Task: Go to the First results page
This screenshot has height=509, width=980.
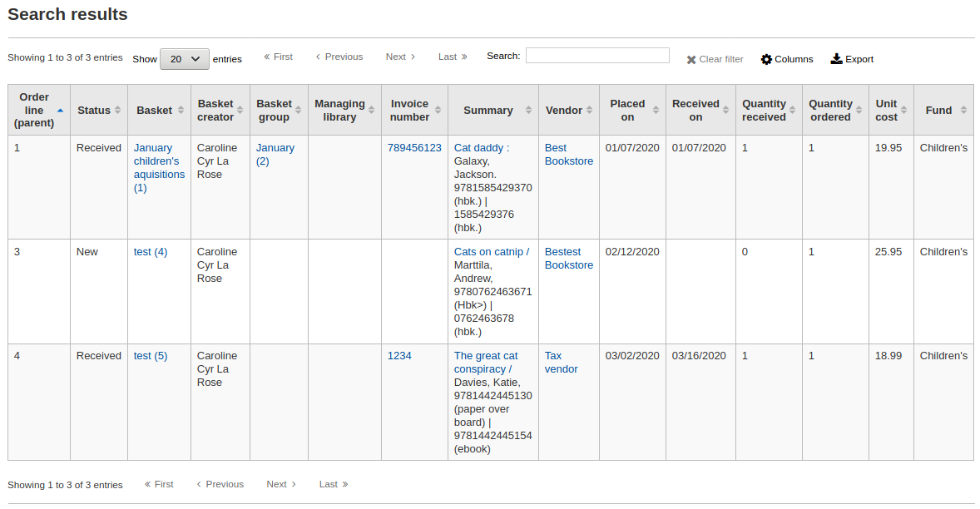Action: tap(278, 57)
